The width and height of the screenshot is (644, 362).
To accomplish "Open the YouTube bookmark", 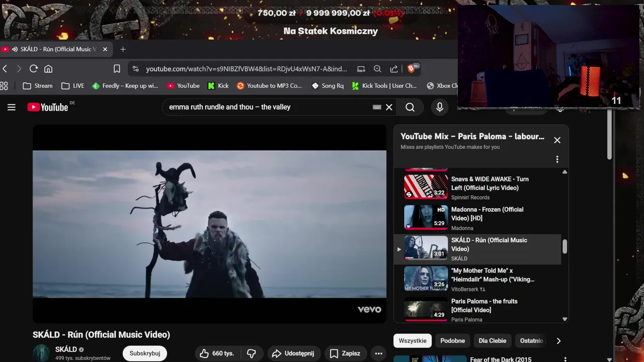I will (x=184, y=86).
